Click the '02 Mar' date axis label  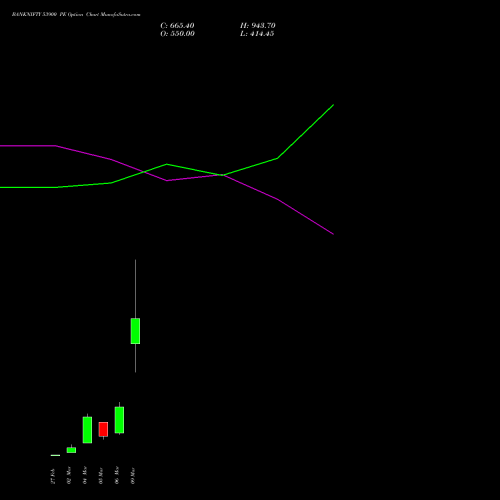[69, 475]
